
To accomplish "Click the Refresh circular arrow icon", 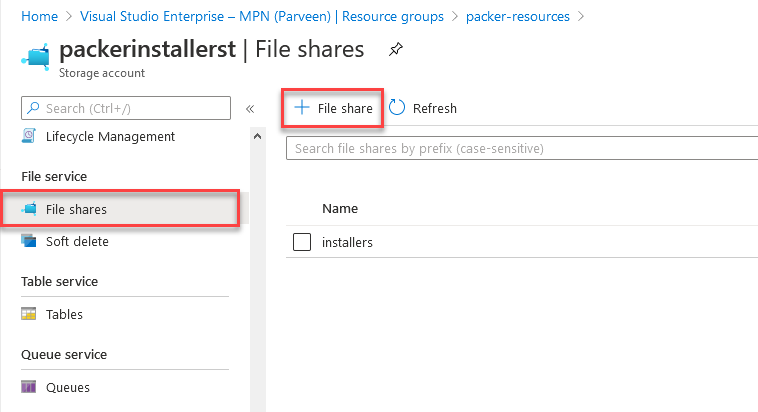I will coord(397,108).
